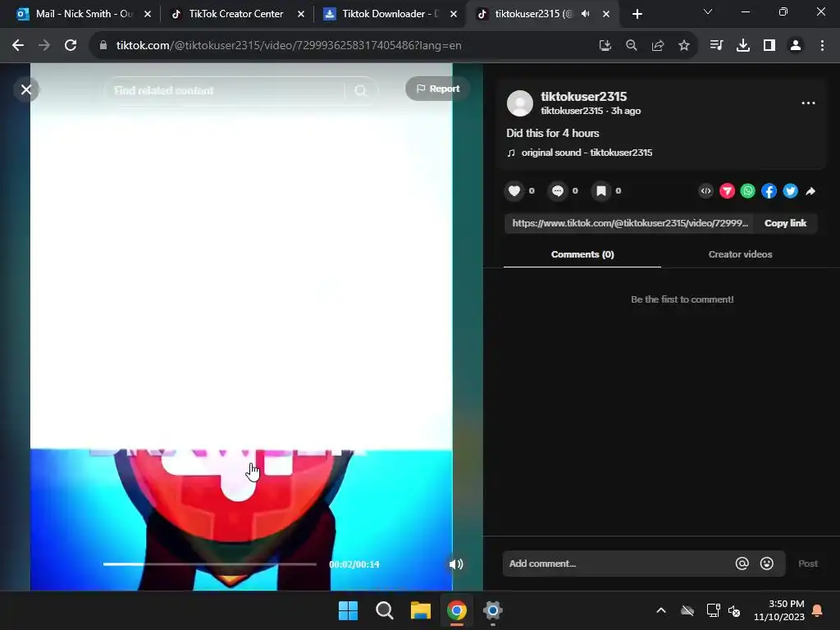This screenshot has width=840, height=630.
Task: Open the Chrome profile icon
Action: pyautogui.click(x=796, y=46)
